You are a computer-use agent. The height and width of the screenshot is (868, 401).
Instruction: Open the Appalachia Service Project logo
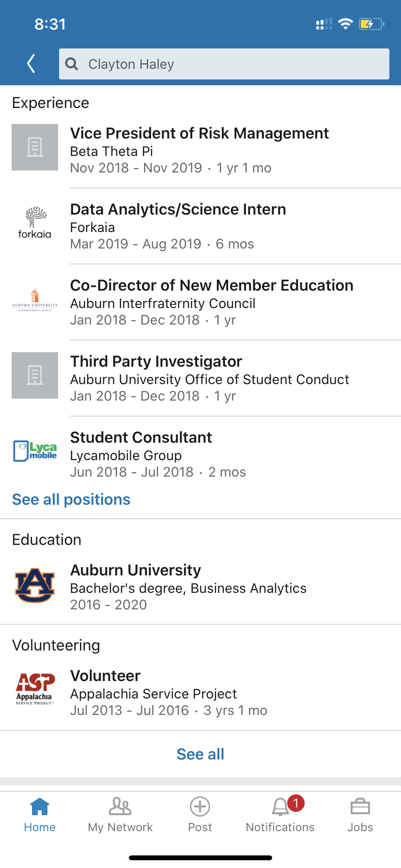point(35,689)
